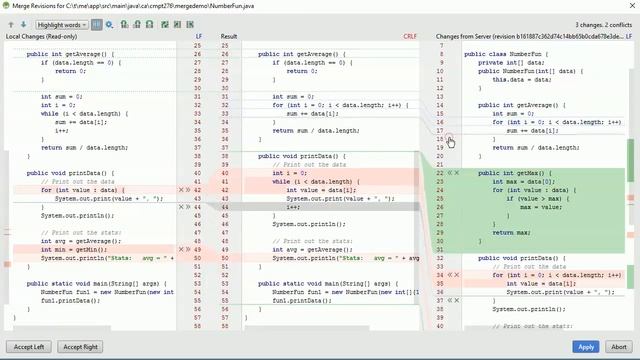The image size is (640, 360).
Task: Accept left change at line 44 (>>)
Action: 188,207
